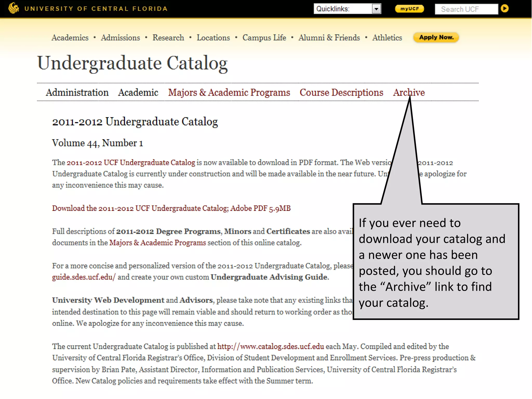Open the Majors & Academic Programs inline paragraph link
The height and width of the screenshot is (399, 532).
157,243
